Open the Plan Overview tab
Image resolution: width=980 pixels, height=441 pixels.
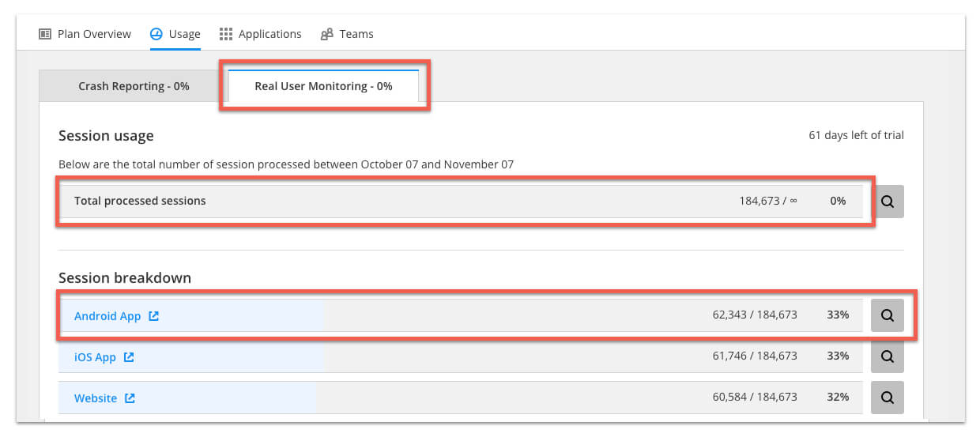pyautogui.click(x=85, y=34)
